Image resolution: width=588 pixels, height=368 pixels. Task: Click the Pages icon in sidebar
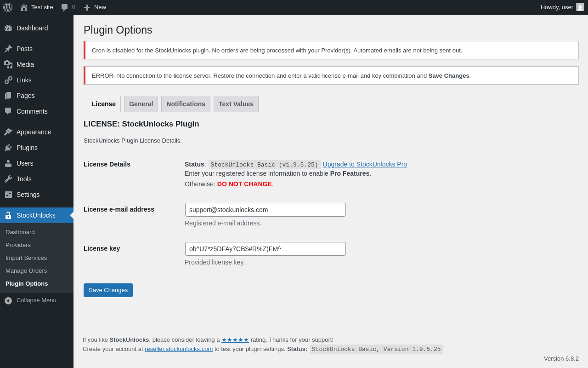pos(8,96)
